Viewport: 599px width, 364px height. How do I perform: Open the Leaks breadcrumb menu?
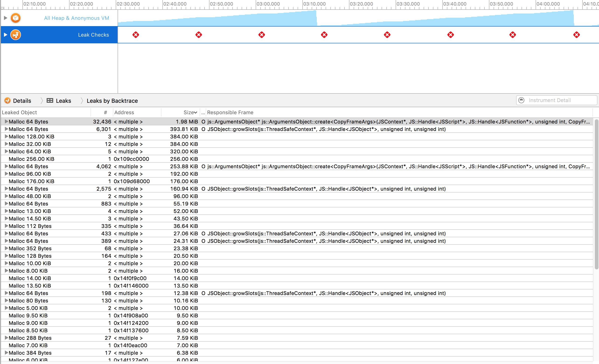click(63, 101)
